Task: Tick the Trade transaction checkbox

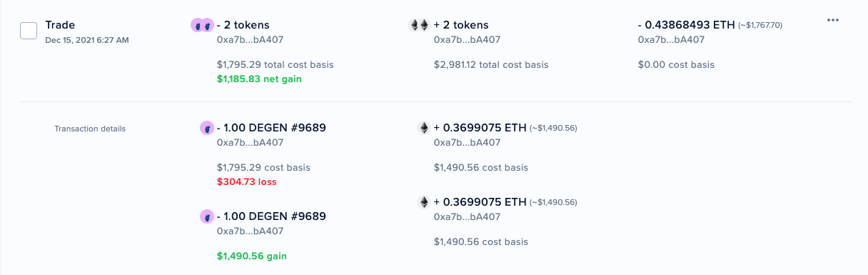Action: point(29,31)
